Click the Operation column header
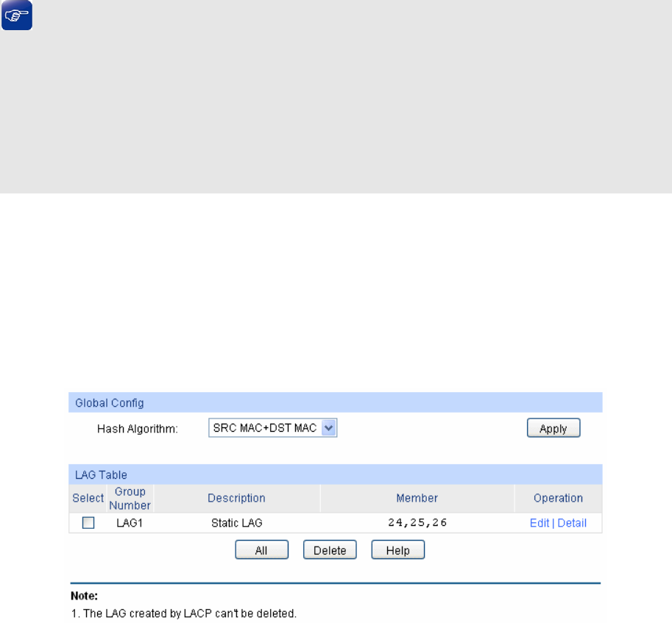 [558, 498]
